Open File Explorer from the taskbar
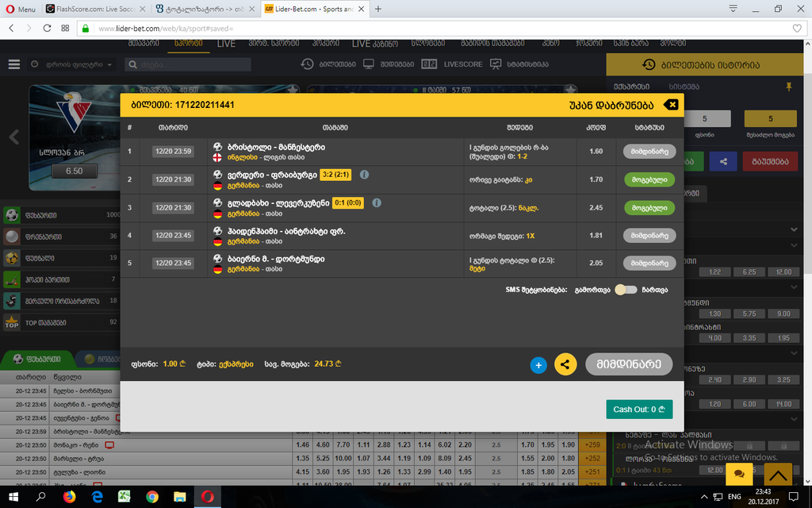 coord(180,497)
